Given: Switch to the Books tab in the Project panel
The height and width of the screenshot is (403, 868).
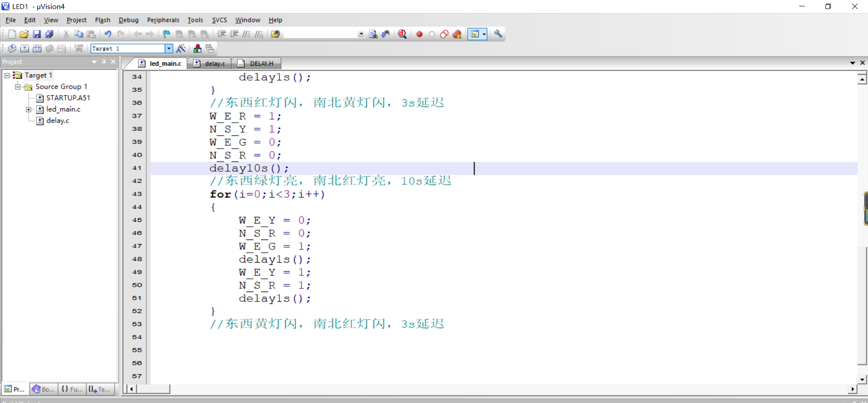Looking at the screenshot, I should click(x=43, y=389).
